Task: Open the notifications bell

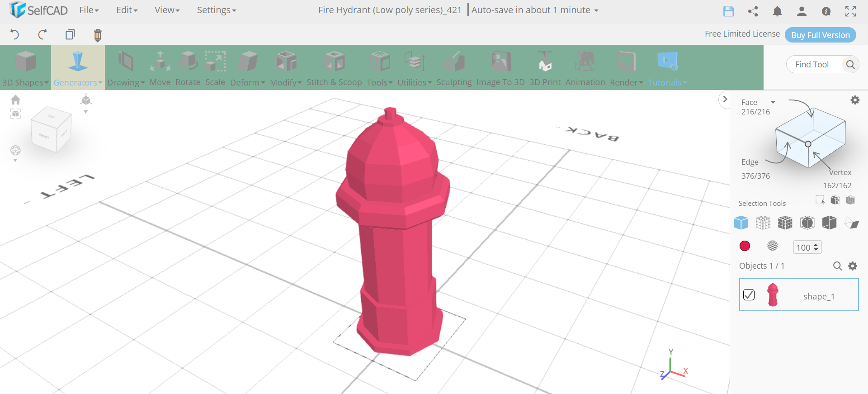Action: tap(777, 11)
